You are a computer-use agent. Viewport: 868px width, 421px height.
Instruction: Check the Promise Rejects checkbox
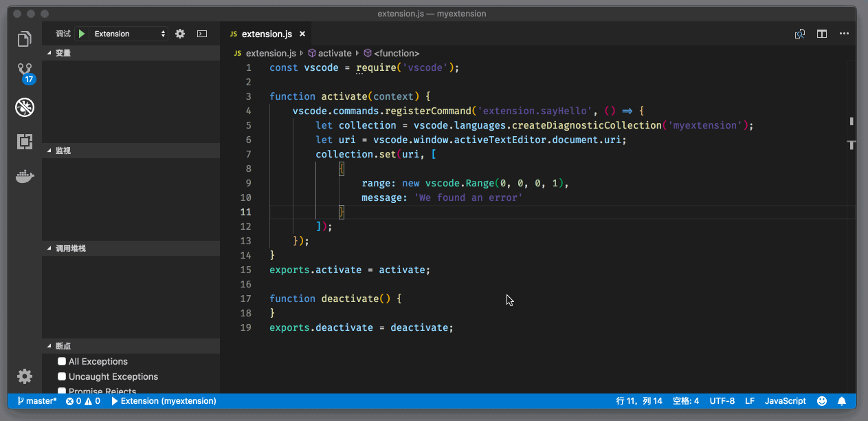click(x=62, y=391)
